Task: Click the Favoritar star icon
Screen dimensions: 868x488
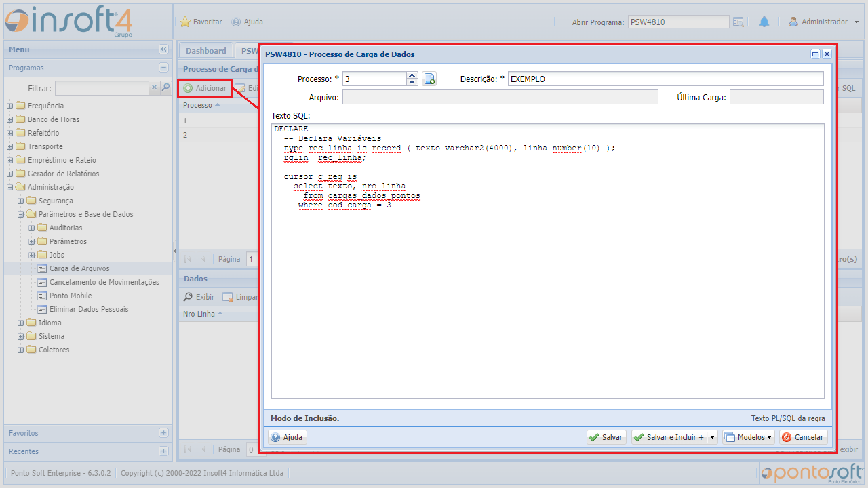Action: click(185, 22)
